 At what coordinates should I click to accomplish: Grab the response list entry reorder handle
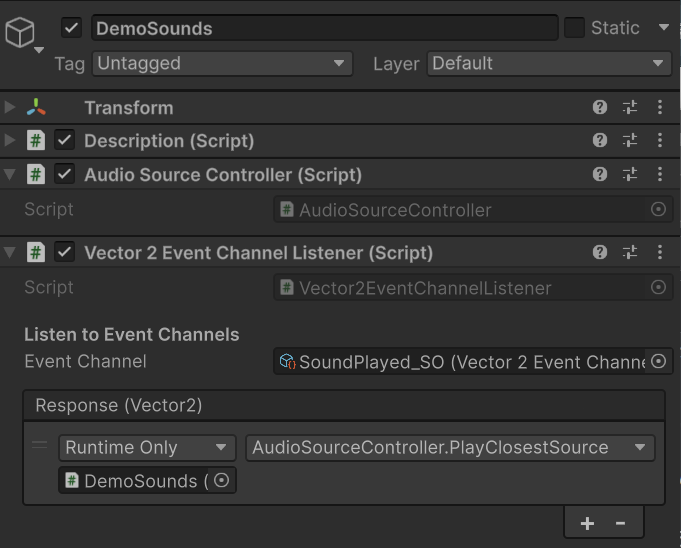coord(40,445)
